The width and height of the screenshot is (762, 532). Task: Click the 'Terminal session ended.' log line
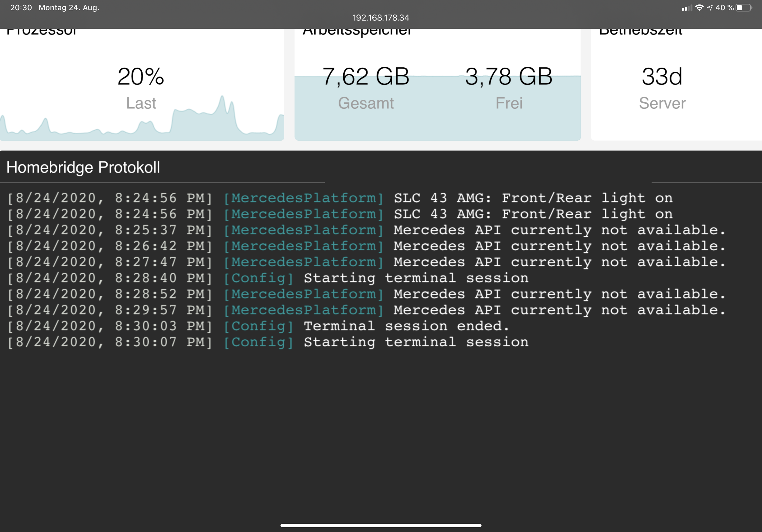pos(406,326)
